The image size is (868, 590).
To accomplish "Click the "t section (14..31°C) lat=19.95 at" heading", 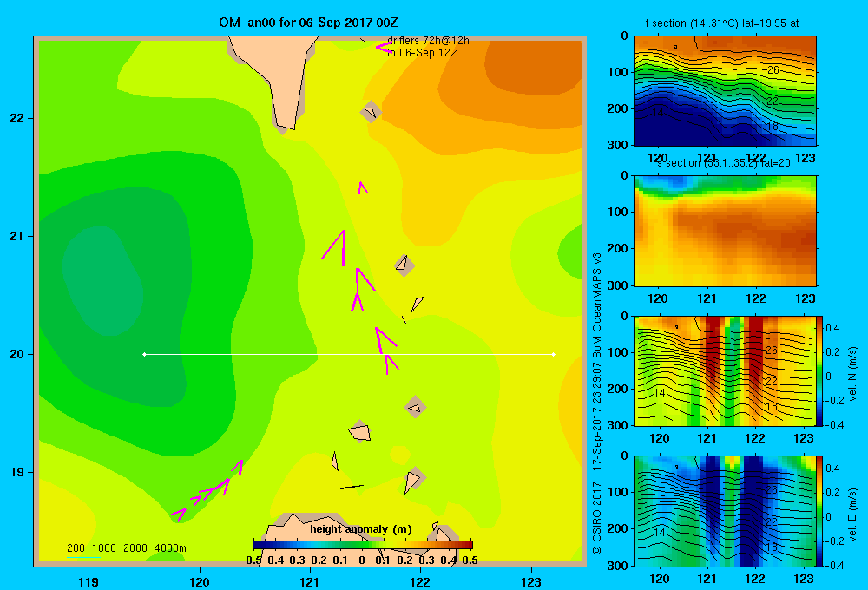I will 722,23.
